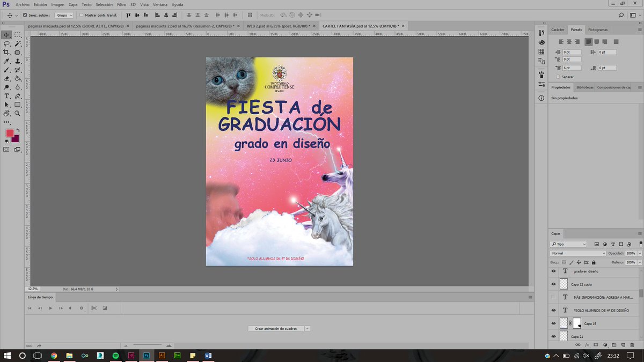Image resolution: width=644 pixels, height=362 pixels.
Task: Select the Rectangle shape tool
Action: tap(18, 105)
